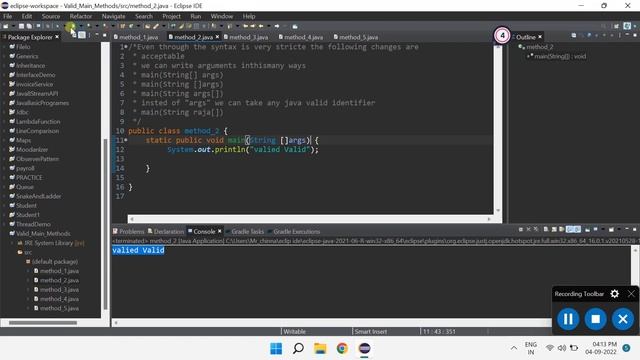
Task: Click the Open Console icon
Action: pos(611,229)
